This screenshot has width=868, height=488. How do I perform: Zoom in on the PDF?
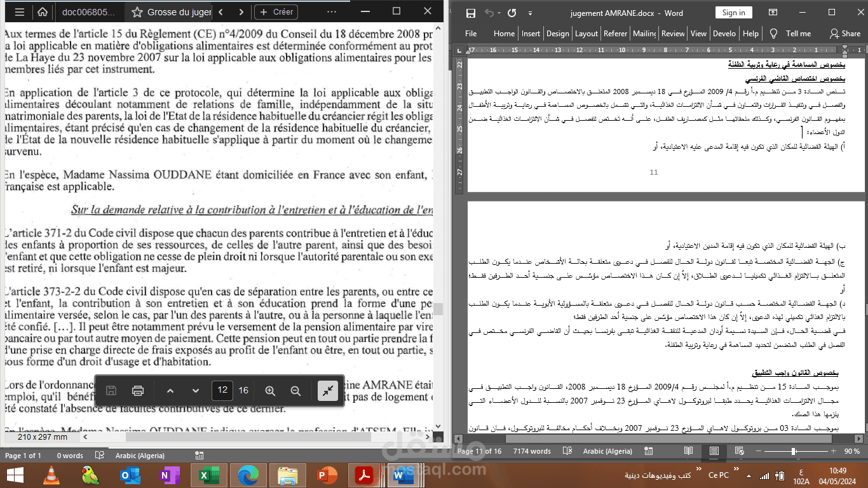coord(270,391)
